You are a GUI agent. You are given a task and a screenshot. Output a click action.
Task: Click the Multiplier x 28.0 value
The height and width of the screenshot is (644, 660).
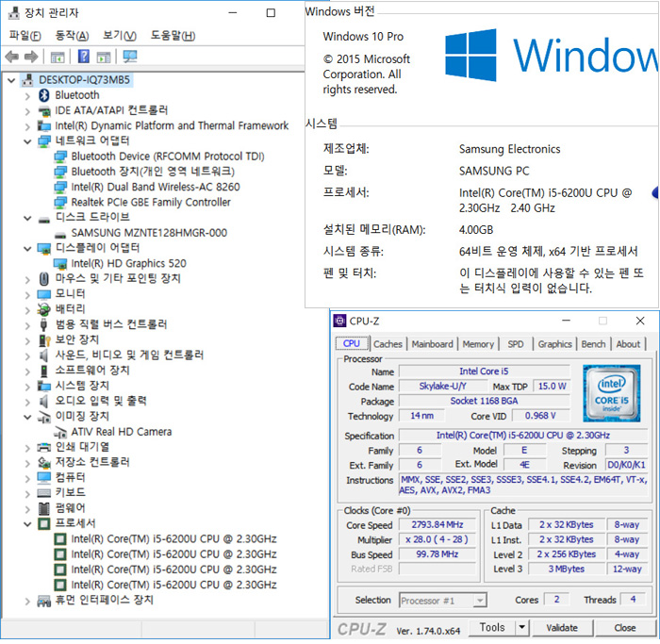pyautogui.click(x=437, y=539)
